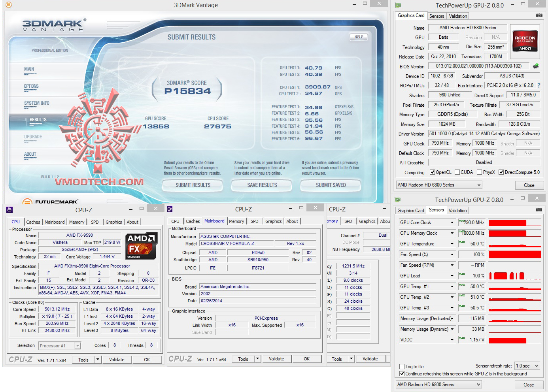Click Tools button in the AMD FX-9590 CPU-Z window

point(83,360)
